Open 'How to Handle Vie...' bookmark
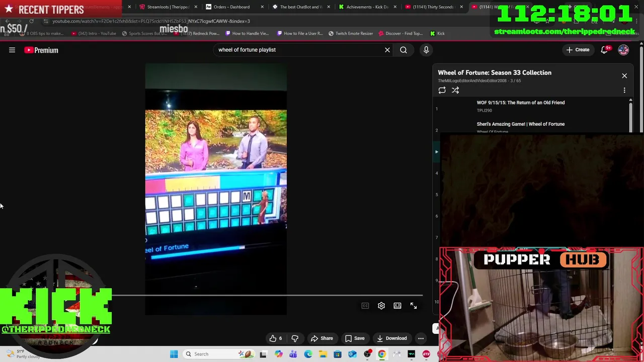Screen dimensions: 644x362 (x=247, y=33)
